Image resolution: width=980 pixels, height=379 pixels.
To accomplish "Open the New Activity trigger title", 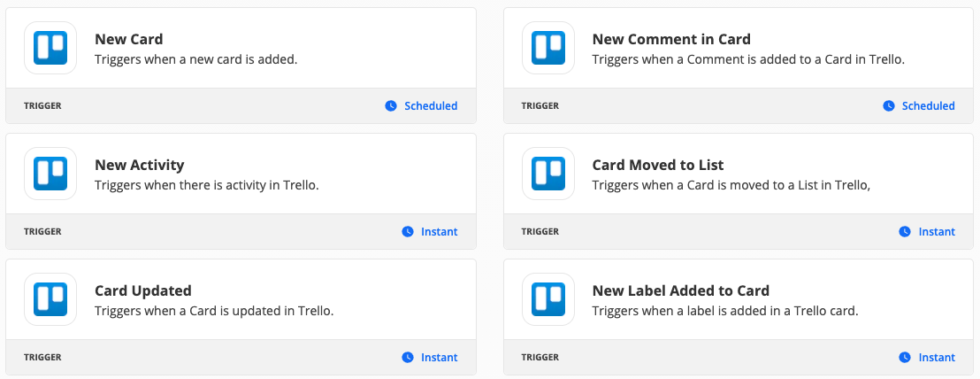I will pos(140,165).
